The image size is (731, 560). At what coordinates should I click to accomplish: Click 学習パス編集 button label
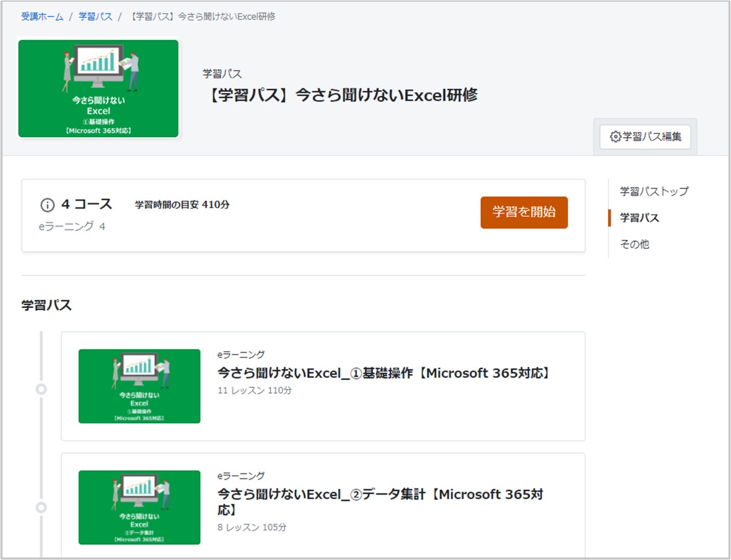tap(652, 137)
